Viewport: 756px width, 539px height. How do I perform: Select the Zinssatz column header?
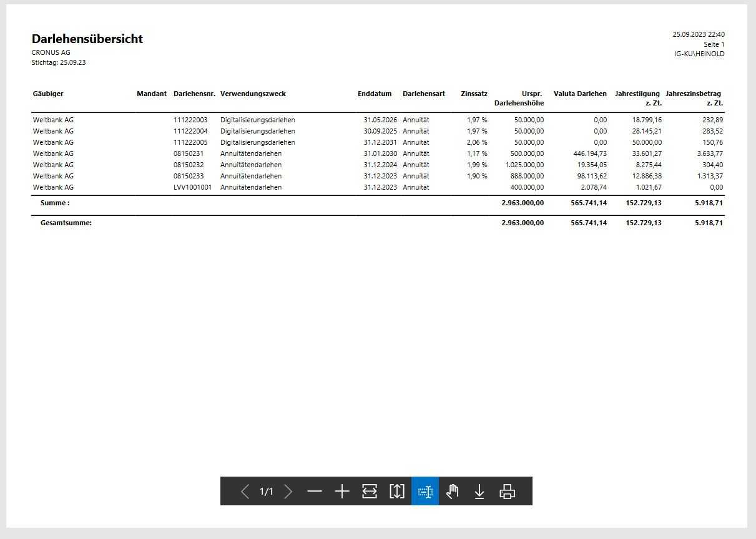(474, 94)
